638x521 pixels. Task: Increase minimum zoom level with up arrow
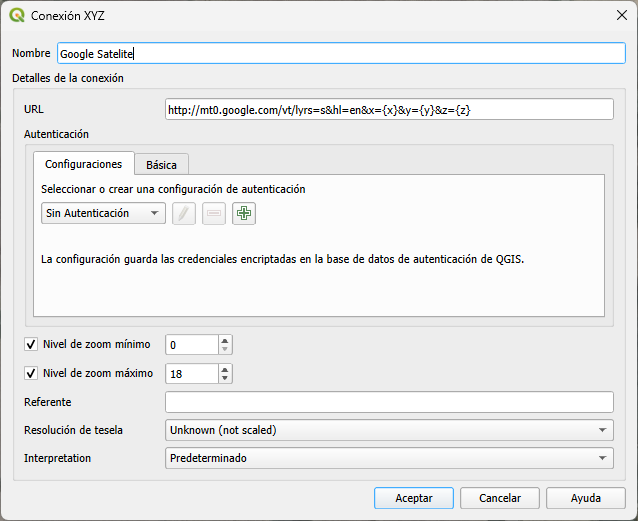click(225, 339)
